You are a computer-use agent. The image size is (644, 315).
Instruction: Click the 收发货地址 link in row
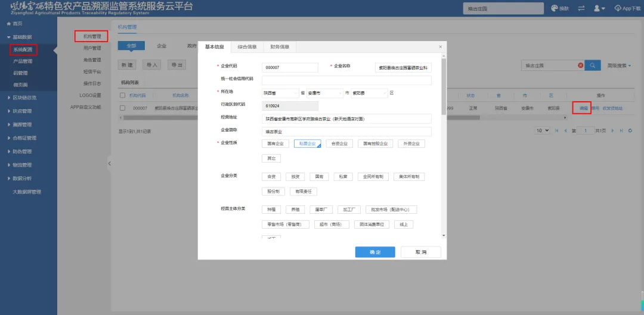(x=612, y=108)
